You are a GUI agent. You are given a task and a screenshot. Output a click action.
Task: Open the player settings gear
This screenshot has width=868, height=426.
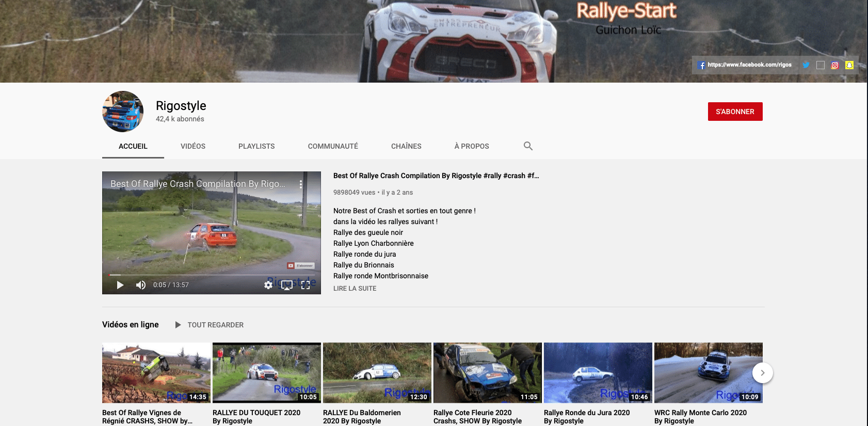(268, 285)
